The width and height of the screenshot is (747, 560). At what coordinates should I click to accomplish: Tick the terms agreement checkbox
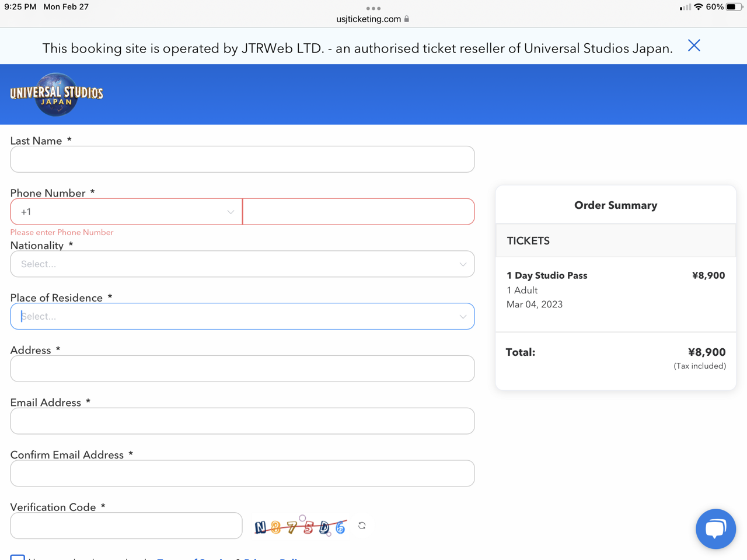coord(18,557)
